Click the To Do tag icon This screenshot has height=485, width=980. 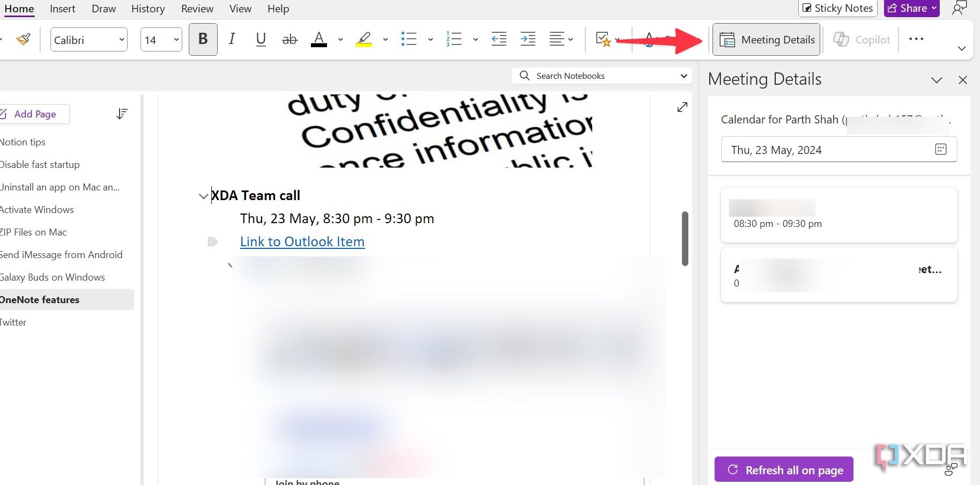pos(603,39)
